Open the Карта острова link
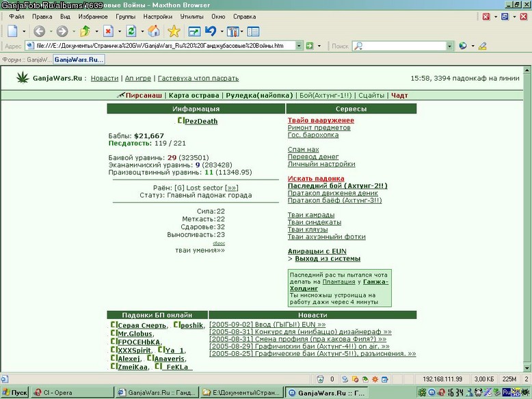532x399 pixels. point(194,96)
